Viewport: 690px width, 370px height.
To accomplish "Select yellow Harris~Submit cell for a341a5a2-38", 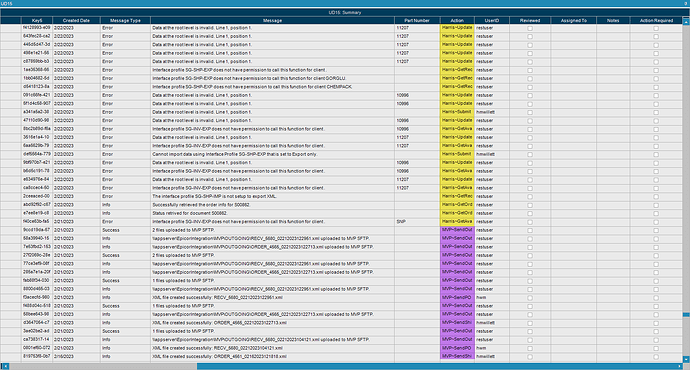I will coord(457,112).
